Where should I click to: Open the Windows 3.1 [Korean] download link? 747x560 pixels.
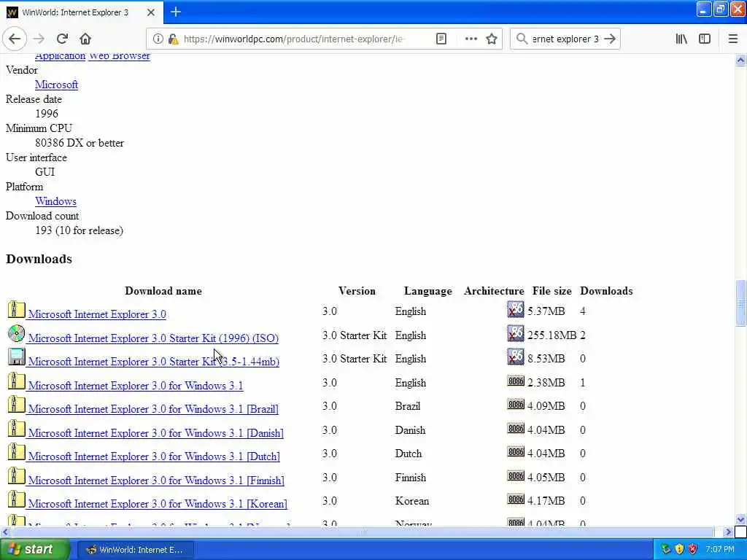[x=158, y=503]
